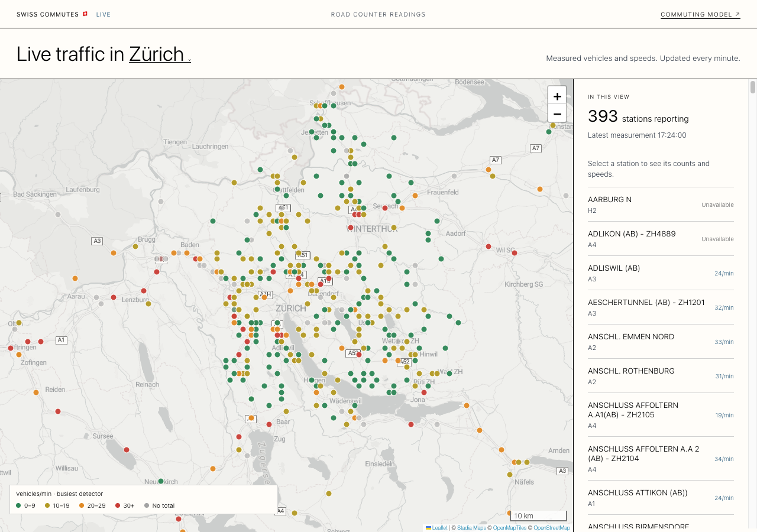
Task: Click the 33/min value for EMMEN NORD
Action: 724,342
